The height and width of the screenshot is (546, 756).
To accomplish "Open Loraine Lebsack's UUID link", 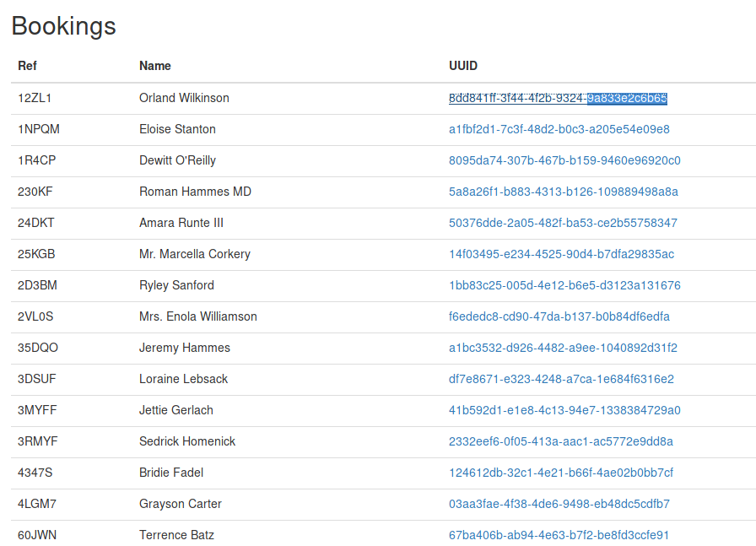I will tap(561, 379).
